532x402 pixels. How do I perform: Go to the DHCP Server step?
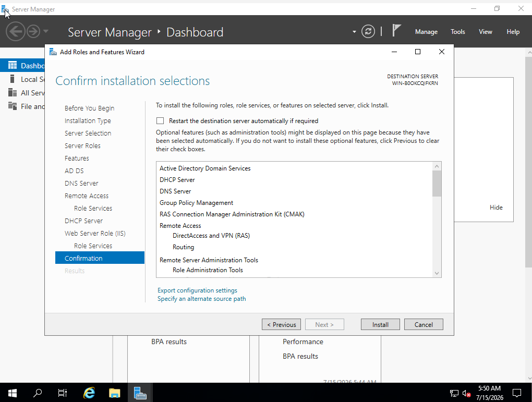(x=83, y=221)
